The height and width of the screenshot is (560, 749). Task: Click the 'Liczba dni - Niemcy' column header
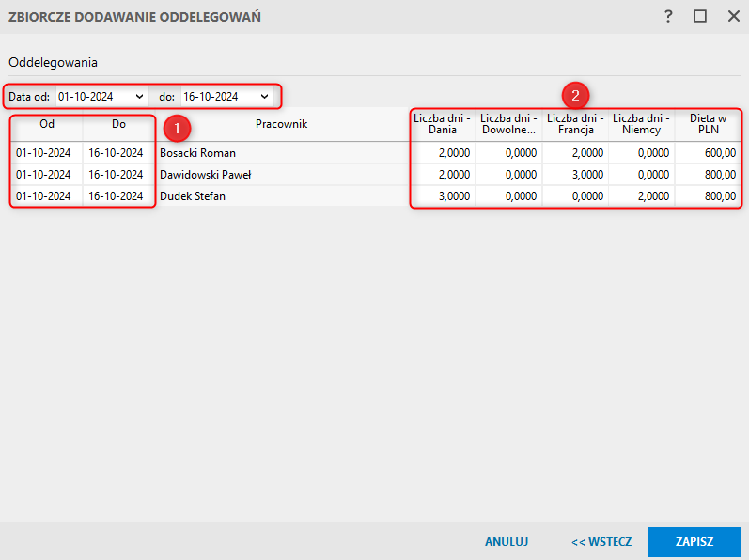click(642, 124)
